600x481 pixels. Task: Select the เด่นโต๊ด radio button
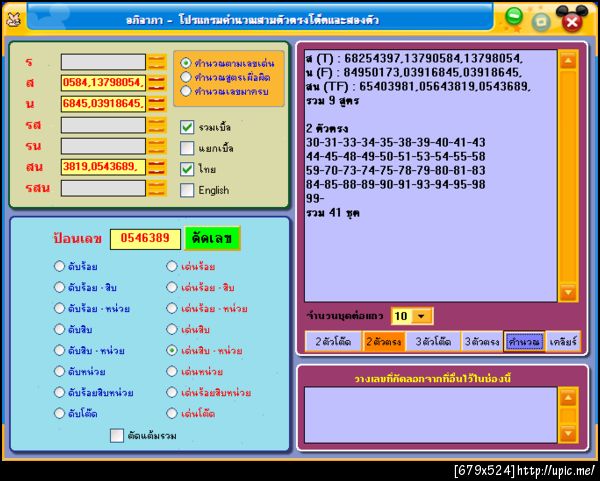click(x=172, y=413)
